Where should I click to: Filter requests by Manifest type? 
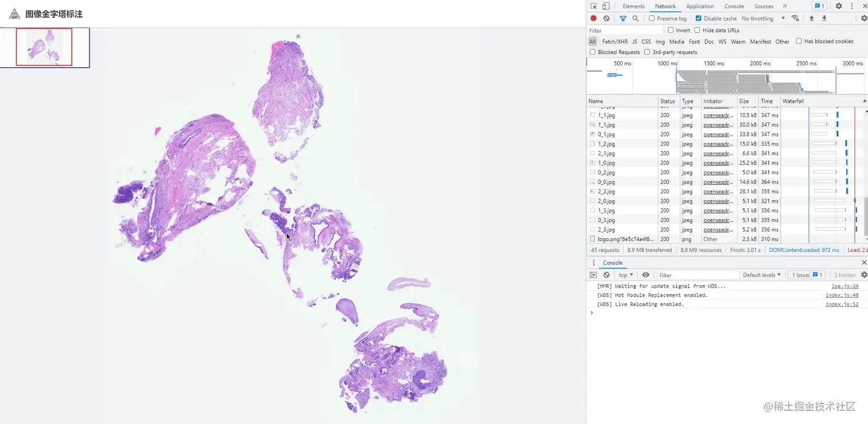(761, 42)
